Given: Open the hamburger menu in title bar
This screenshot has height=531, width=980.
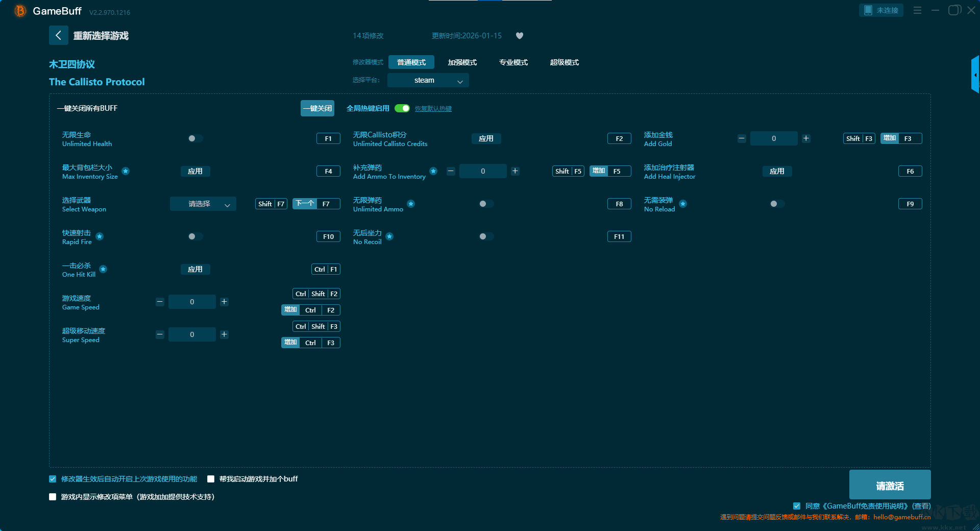Looking at the screenshot, I should [x=917, y=10].
